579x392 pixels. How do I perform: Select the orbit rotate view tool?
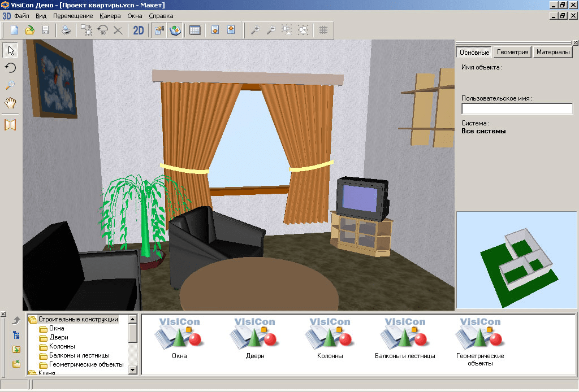[10, 68]
